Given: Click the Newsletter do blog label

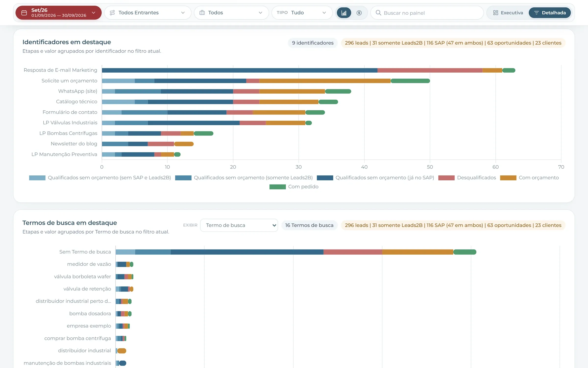Looking at the screenshot, I should click(x=74, y=144).
